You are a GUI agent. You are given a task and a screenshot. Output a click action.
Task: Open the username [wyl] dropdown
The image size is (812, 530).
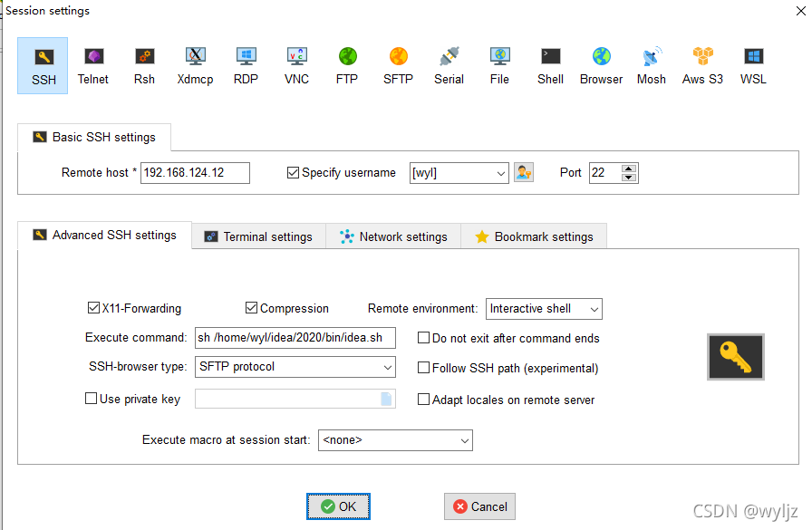(501, 173)
